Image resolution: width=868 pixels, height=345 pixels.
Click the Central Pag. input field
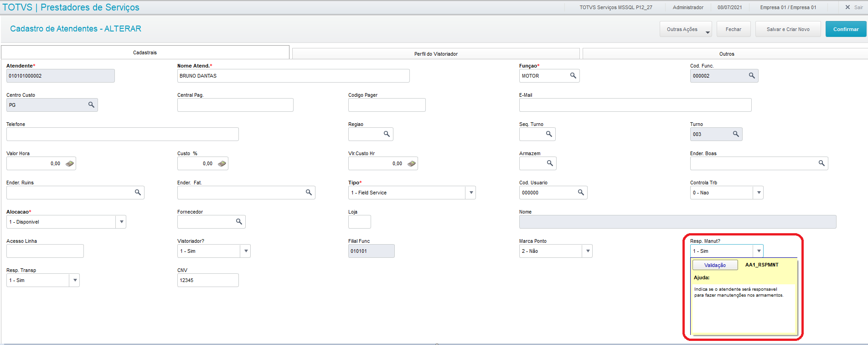click(235, 105)
